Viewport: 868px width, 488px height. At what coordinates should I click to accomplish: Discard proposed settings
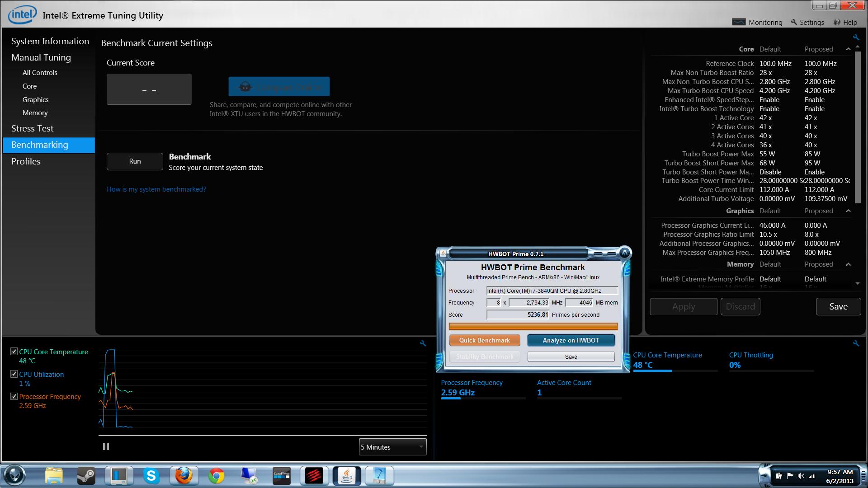740,306
